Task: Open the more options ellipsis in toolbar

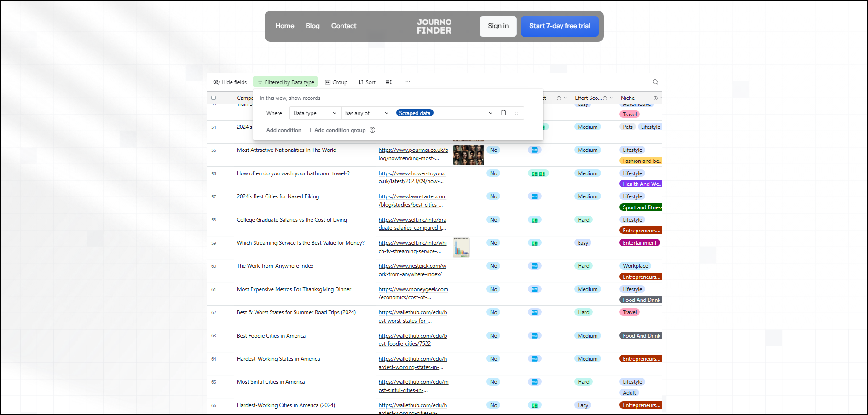Action: (408, 82)
